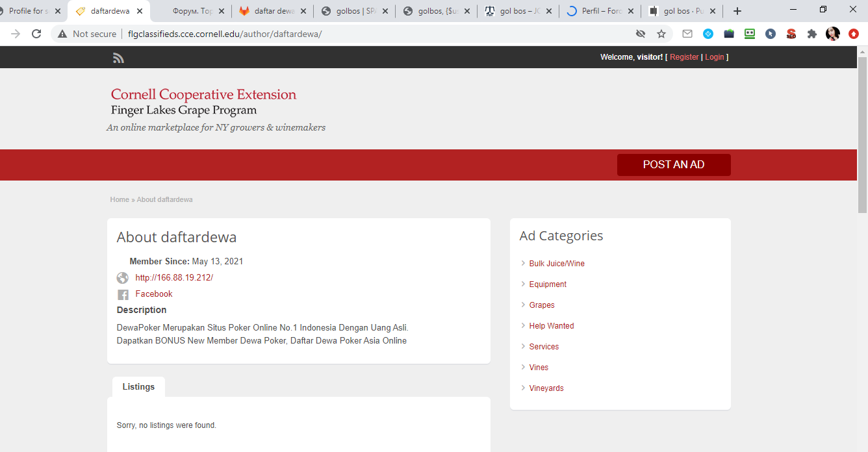Open the Extensions puzzle piece menu
The height and width of the screenshot is (452, 868).
click(x=811, y=34)
